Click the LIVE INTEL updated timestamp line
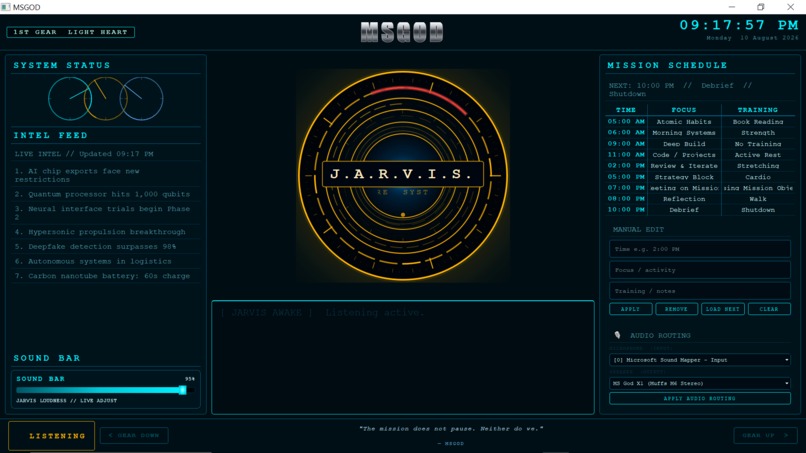 click(84, 154)
